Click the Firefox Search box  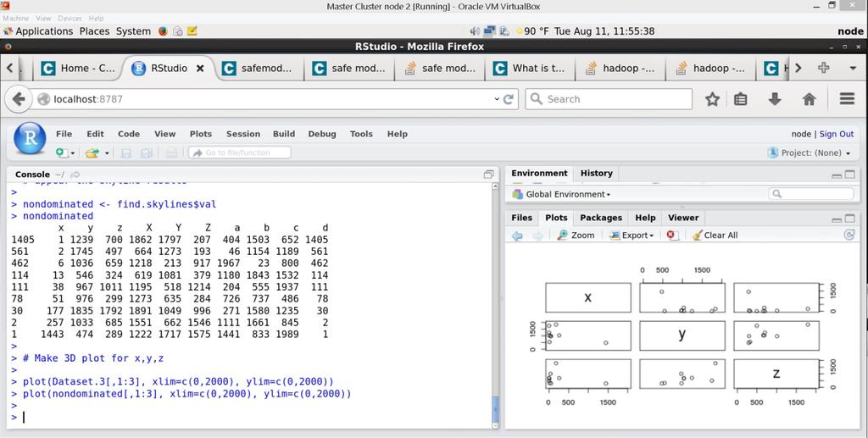tap(609, 99)
